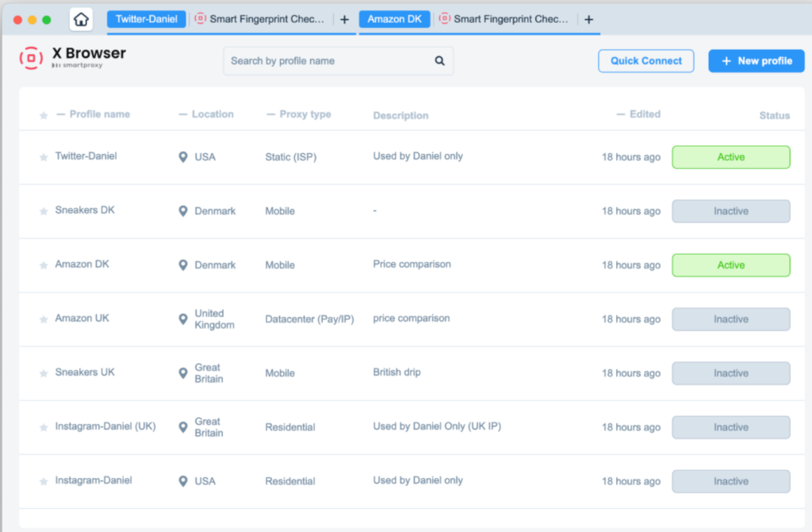This screenshot has height=532, width=812.
Task: Switch to the Twitter-Daniel tab
Action: pyautogui.click(x=147, y=19)
